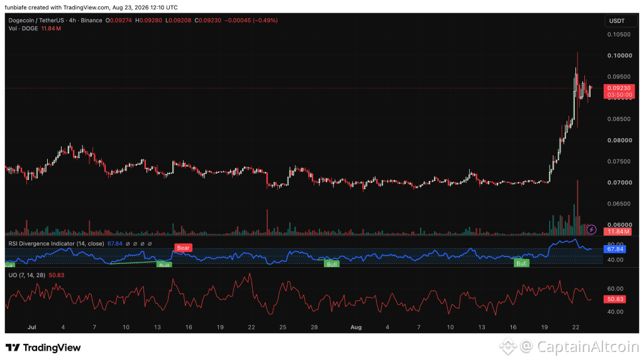Click the Aug label on time axis
The image size is (644, 362).
[356, 327]
